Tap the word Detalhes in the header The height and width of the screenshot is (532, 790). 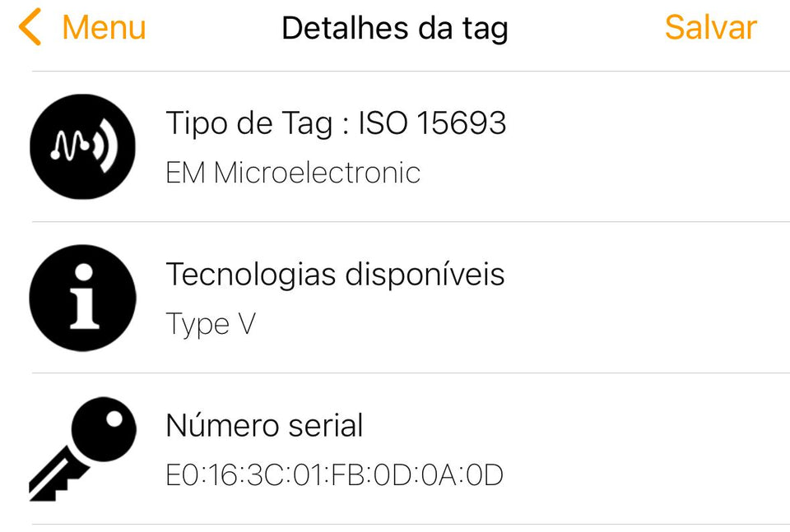pos(345,28)
